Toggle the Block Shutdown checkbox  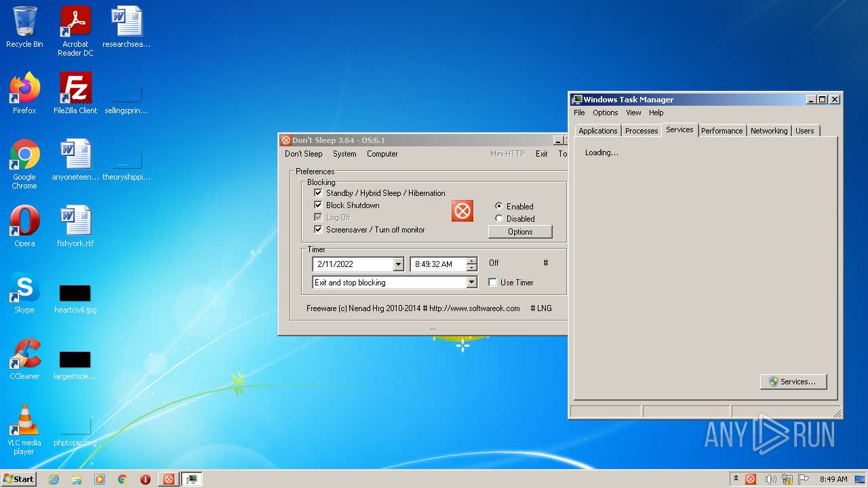pos(318,205)
